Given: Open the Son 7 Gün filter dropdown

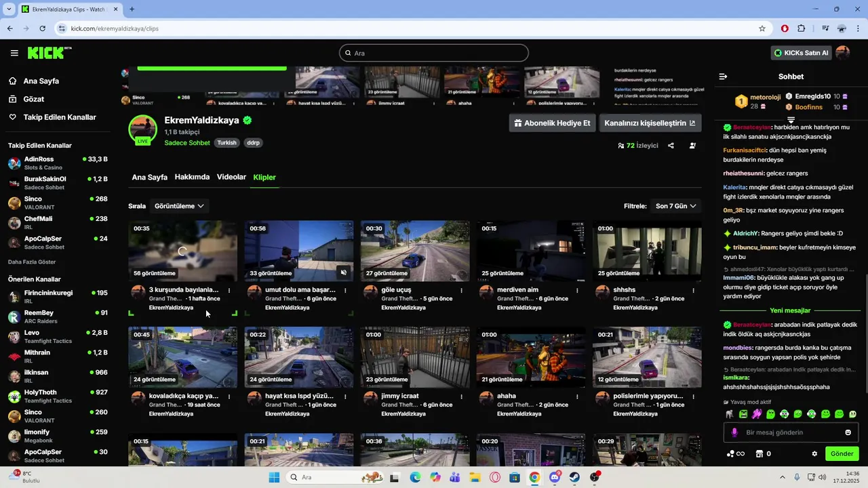Looking at the screenshot, I should (x=675, y=206).
